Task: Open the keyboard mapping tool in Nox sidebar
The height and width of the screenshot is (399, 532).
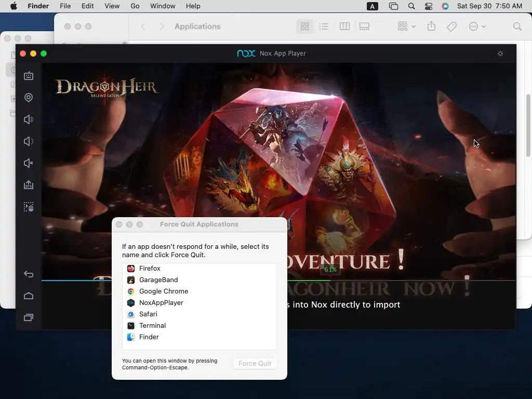Action: [29, 76]
